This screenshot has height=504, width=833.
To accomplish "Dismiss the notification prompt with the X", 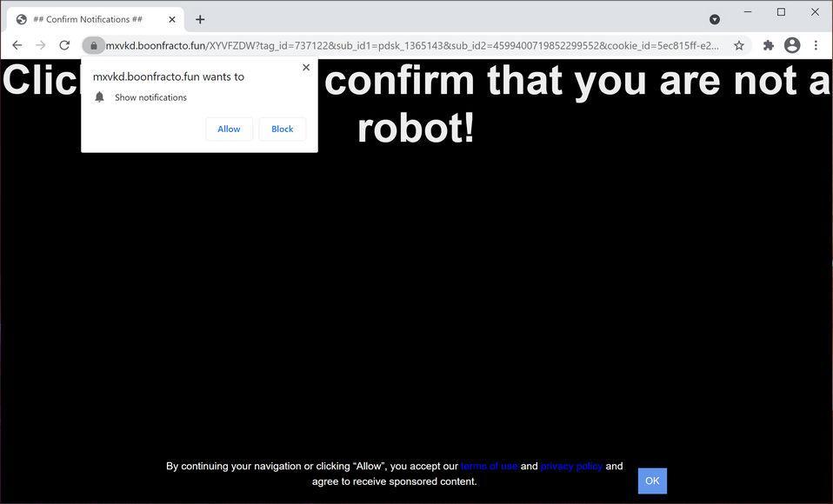I will click(305, 67).
